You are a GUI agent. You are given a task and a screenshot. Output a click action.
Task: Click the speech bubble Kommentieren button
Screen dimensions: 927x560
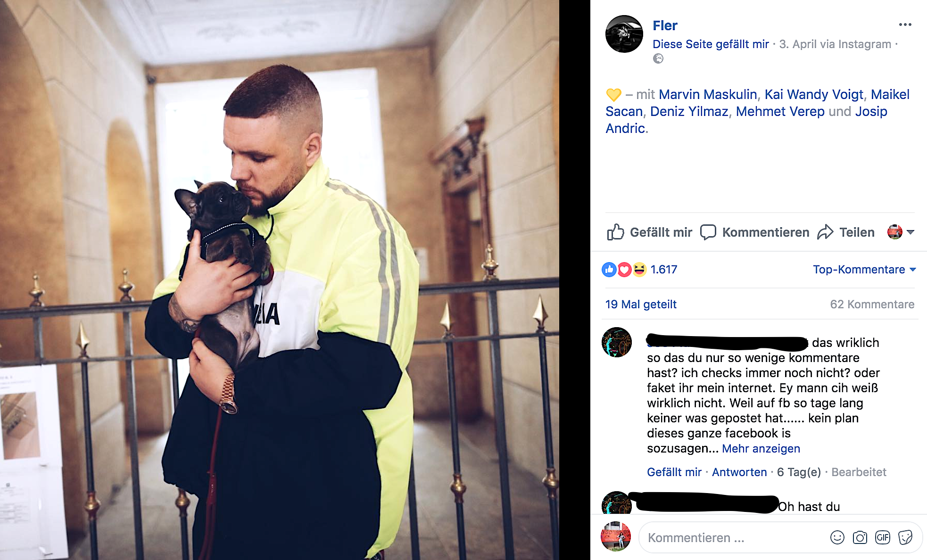click(754, 232)
